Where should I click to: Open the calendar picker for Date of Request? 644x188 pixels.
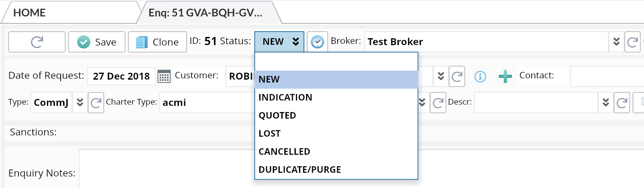(x=164, y=76)
